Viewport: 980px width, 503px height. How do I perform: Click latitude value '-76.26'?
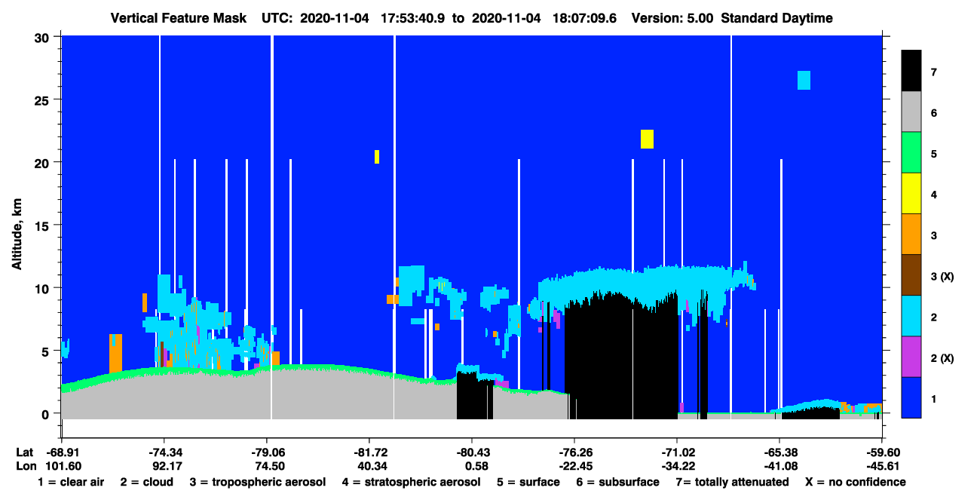point(574,452)
